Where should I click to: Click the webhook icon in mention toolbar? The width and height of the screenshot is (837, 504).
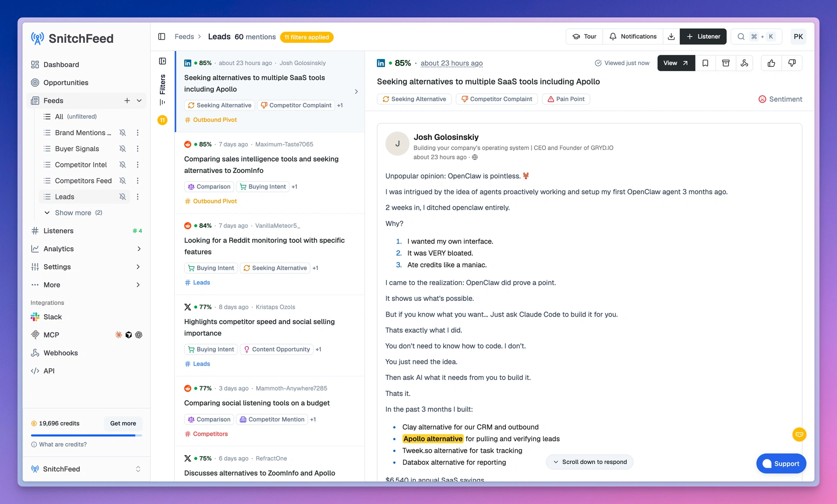744,63
